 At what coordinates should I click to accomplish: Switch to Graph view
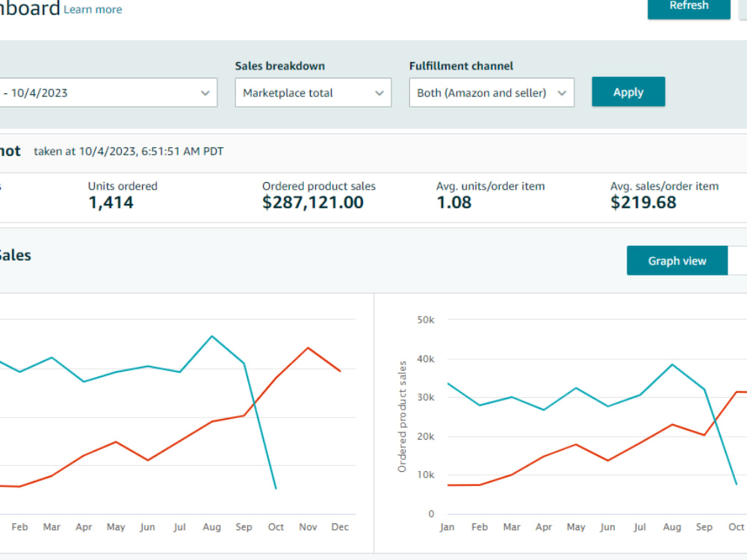(x=677, y=261)
